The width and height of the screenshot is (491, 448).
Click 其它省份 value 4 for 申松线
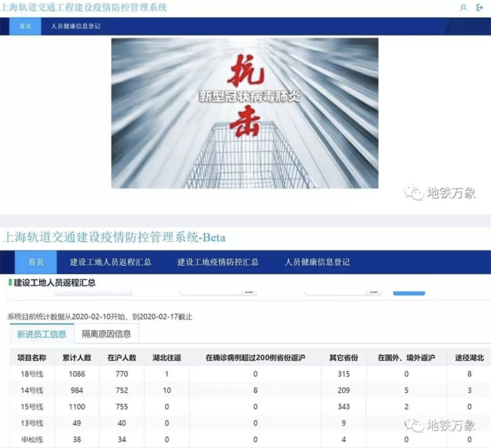(x=344, y=439)
